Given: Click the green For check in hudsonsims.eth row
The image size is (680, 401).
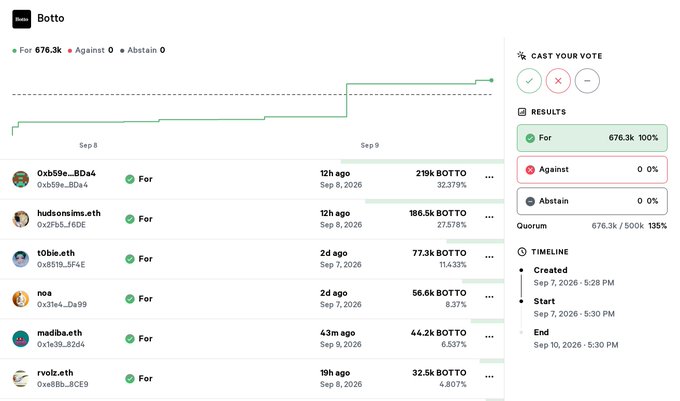Looking at the screenshot, I should coord(130,219).
